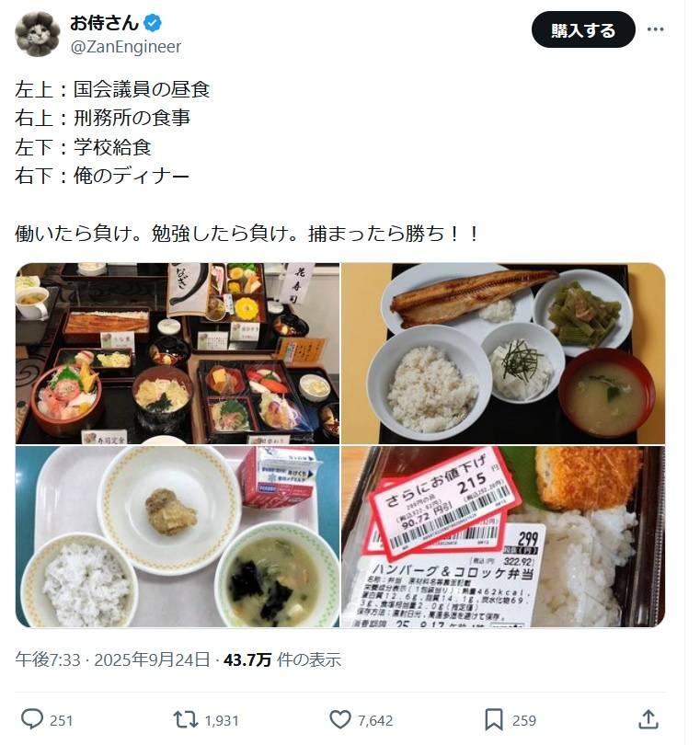700x745 pixels.
Task: Click the 1,931 repost count
Action: click(222, 721)
